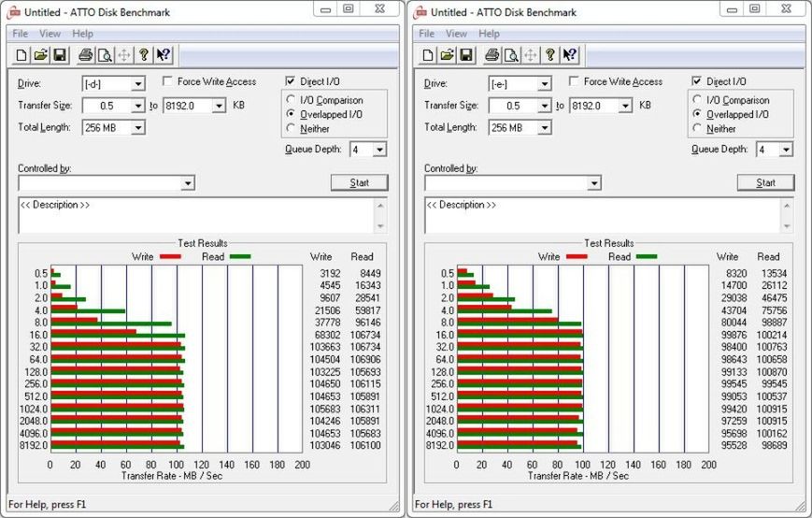812x518 pixels.
Task: Click Print icon in right window
Action: tap(491, 55)
